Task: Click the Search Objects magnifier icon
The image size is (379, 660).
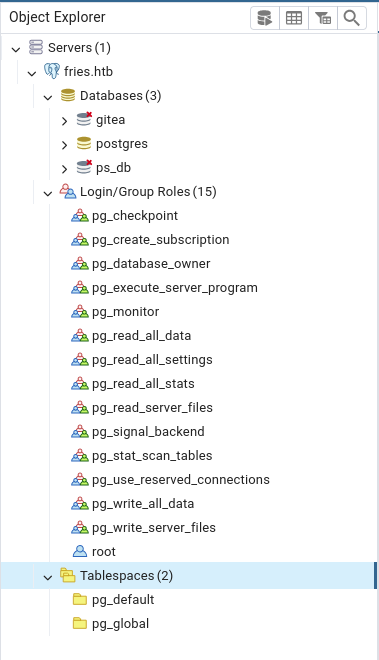Action: coord(352,18)
